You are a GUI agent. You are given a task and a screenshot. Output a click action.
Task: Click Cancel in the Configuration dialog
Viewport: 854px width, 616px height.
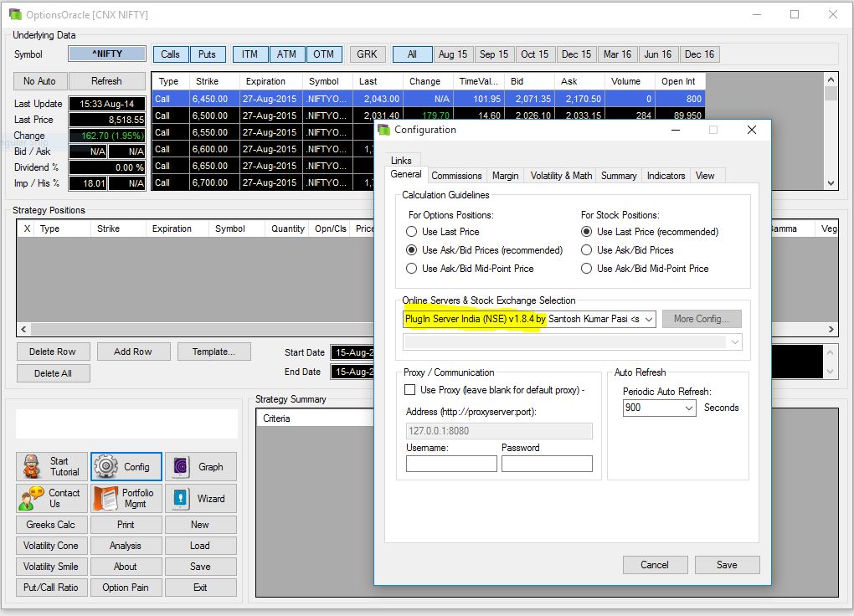click(655, 565)
